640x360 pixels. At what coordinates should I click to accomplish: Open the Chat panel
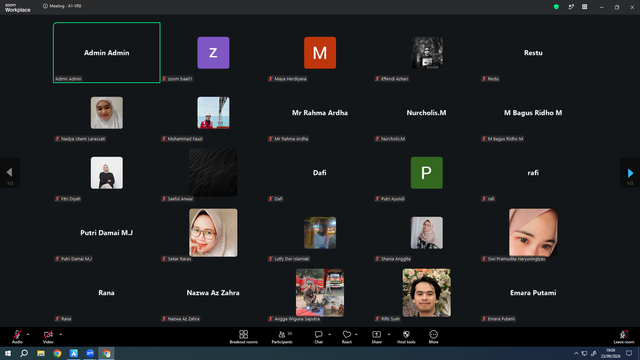pyautogui.click(x=318, y=337)
